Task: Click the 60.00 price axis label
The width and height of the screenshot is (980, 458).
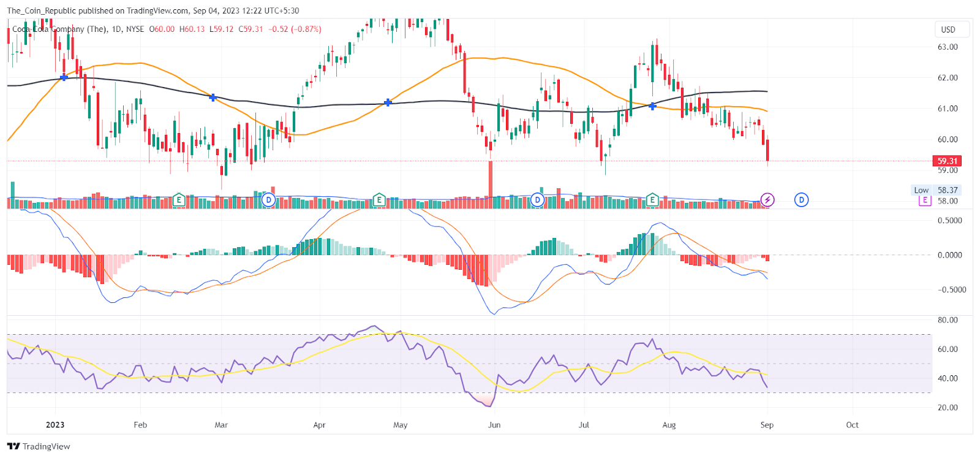Action: pos(948,139)
